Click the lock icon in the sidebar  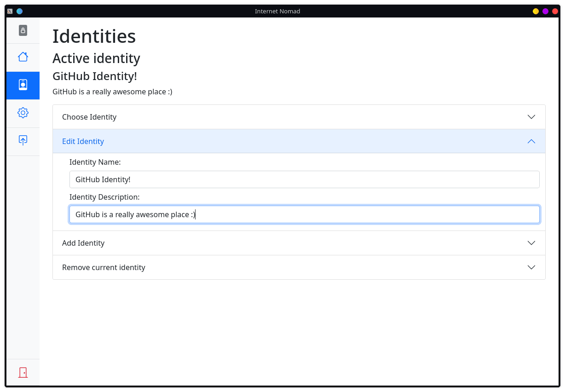23,30
